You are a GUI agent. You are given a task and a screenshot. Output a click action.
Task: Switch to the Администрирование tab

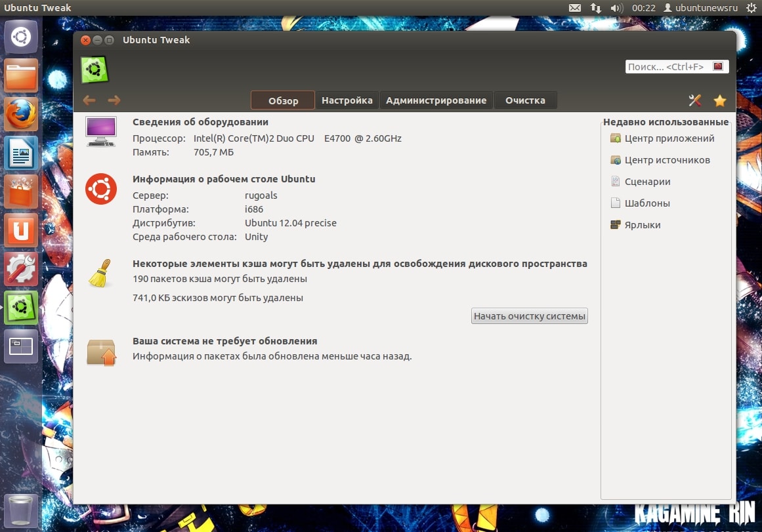436,100
